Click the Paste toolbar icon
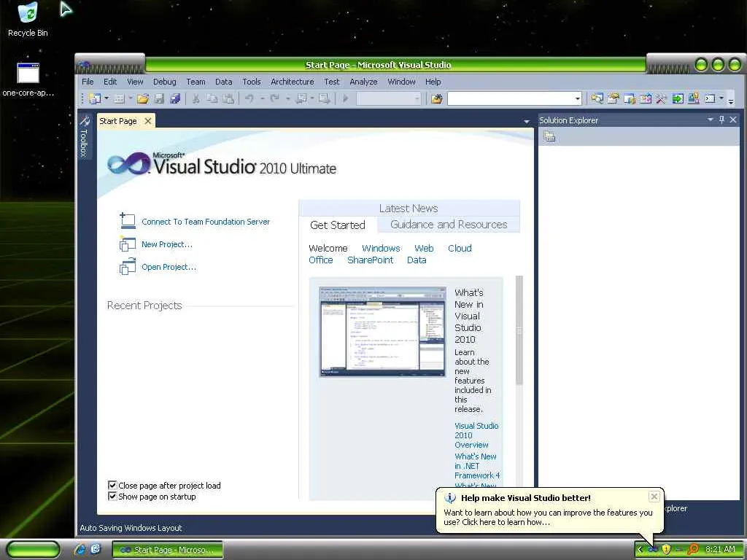Image resolution: width=747 pixels, height=560 pixels. click(x=228, y=98)
